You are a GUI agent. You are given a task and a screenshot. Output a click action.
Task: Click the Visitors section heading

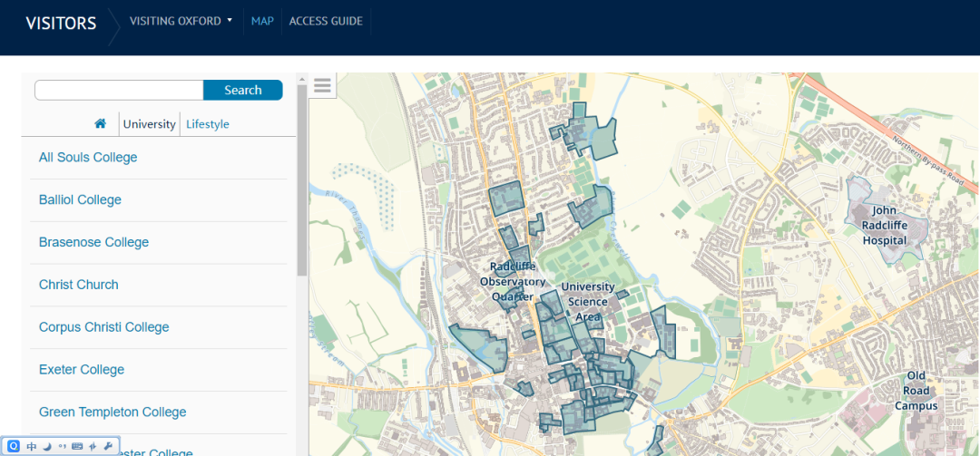[61, 24]
